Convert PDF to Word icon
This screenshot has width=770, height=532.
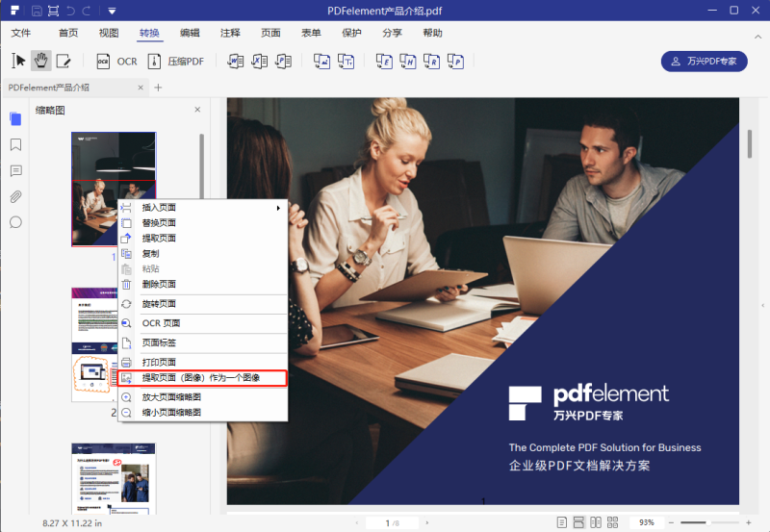[x=235, y=62]
